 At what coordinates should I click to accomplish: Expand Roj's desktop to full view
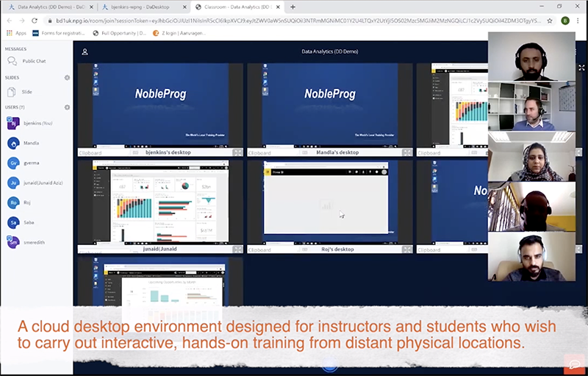coord(407,249)
